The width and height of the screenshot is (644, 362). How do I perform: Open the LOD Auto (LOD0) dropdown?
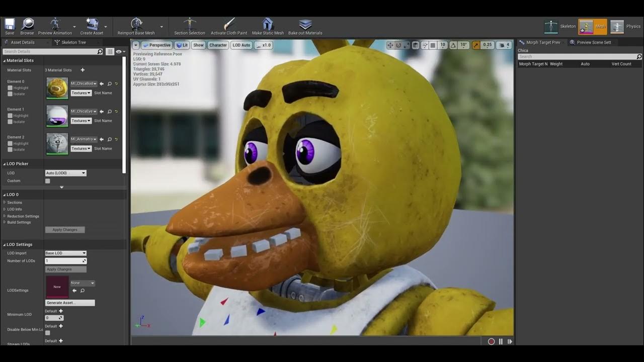[66, 173]
